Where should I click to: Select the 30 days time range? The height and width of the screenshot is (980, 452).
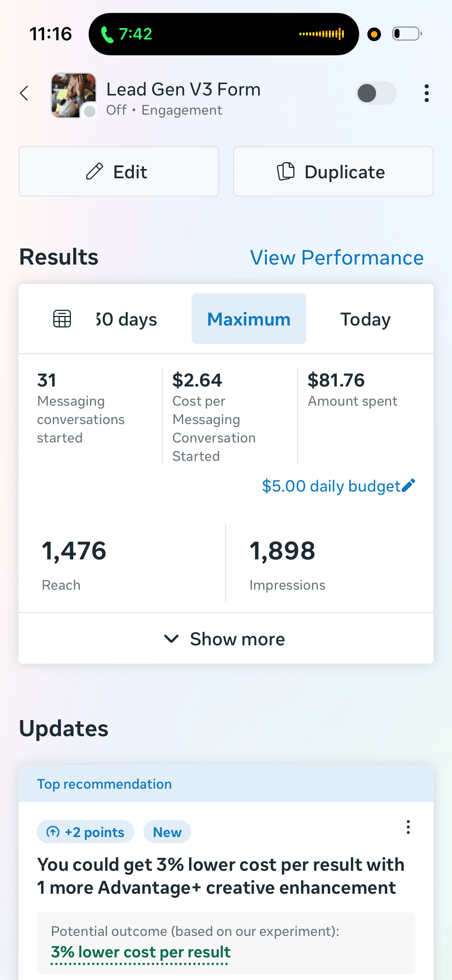pos(127,319)
